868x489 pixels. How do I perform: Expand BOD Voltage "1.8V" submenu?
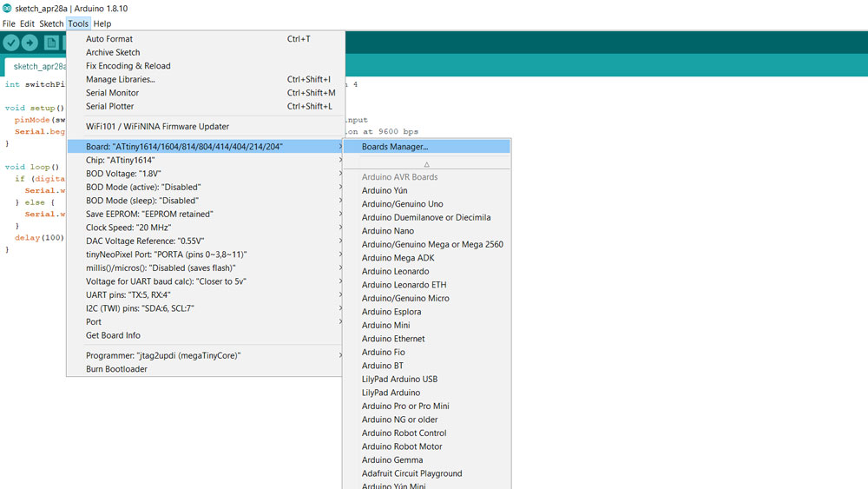tap(205, 174)
